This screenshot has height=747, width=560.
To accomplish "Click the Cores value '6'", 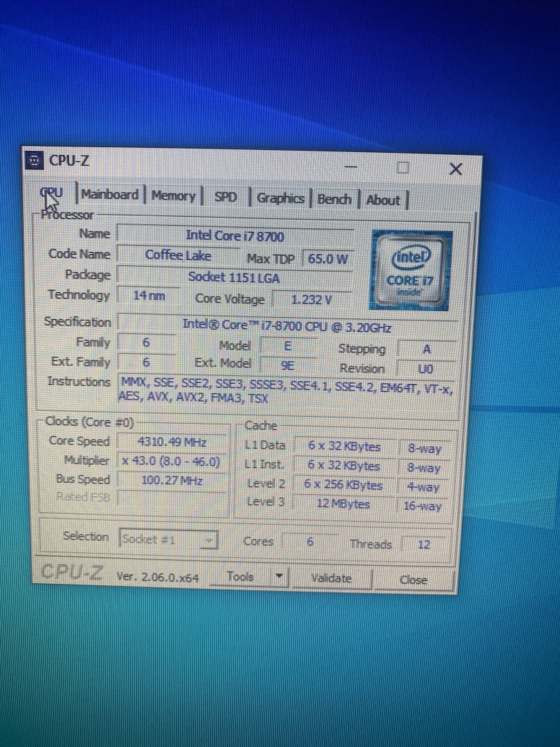I will point(310,542).
